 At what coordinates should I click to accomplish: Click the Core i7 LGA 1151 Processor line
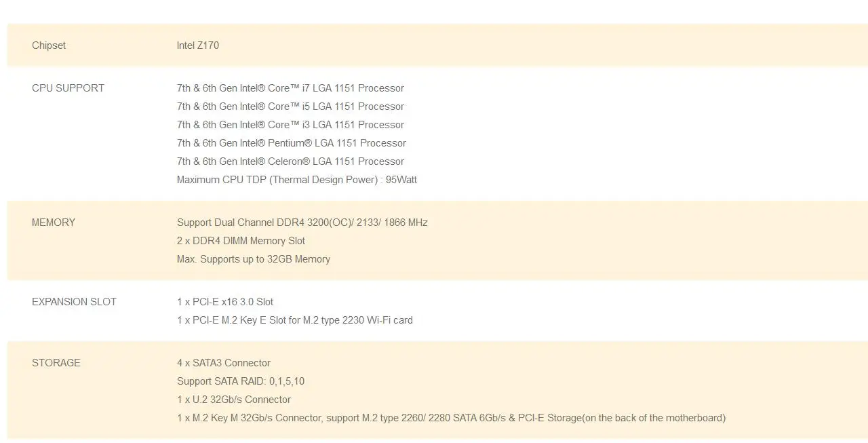(x=290, y=88)
